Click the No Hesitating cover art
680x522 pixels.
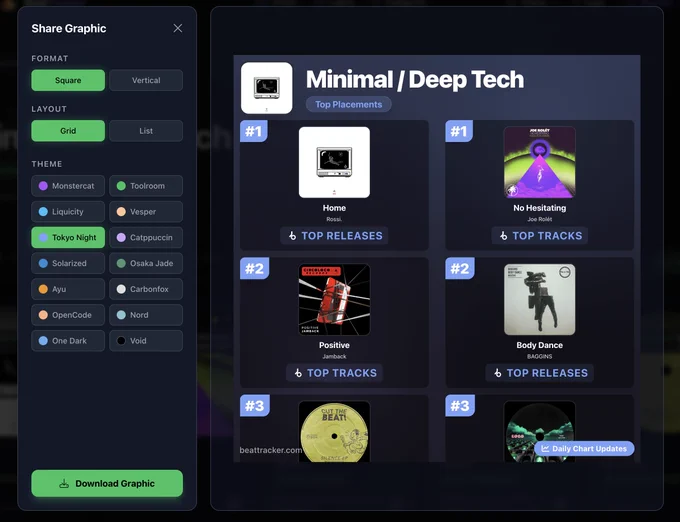point(539,162)
